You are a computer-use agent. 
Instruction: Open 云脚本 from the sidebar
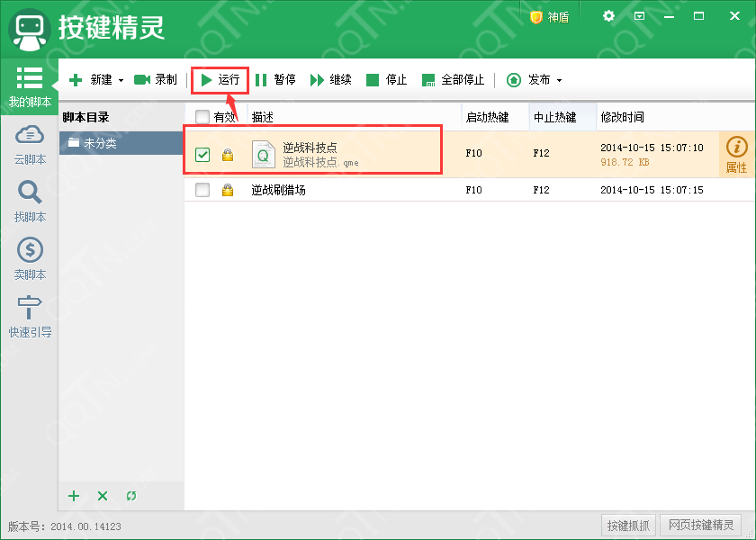point(30,140)
